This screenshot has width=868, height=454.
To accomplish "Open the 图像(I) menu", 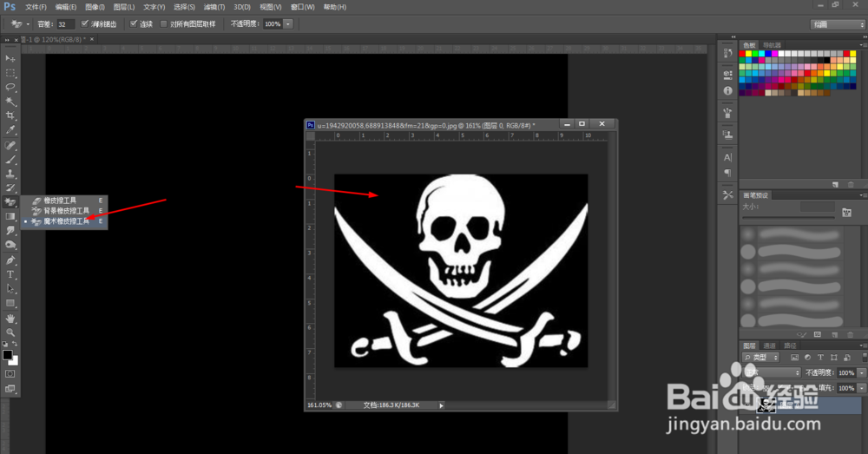I will tap(95, 7).
